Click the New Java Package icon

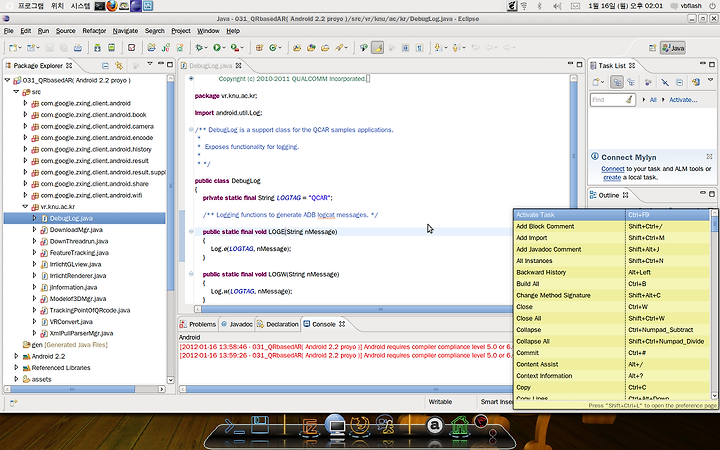click(259, 47)
